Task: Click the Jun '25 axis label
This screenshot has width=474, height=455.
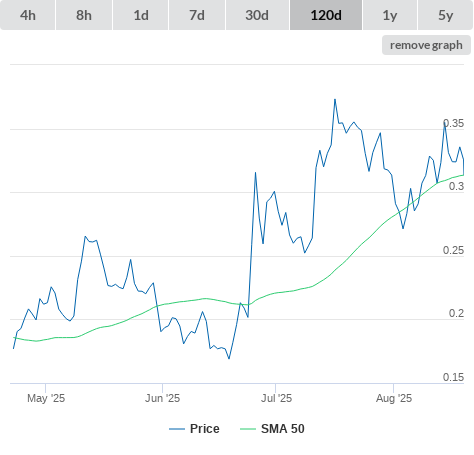Action: 162,398
